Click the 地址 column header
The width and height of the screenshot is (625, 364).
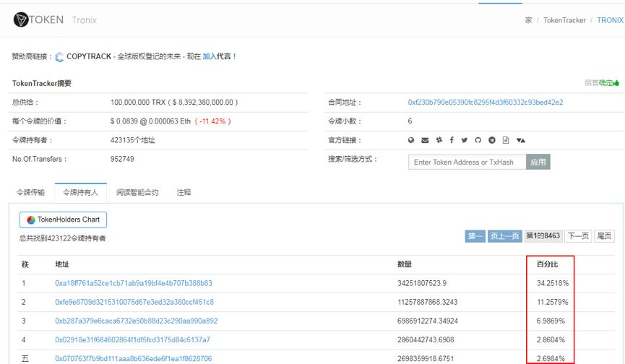point(62,264)
